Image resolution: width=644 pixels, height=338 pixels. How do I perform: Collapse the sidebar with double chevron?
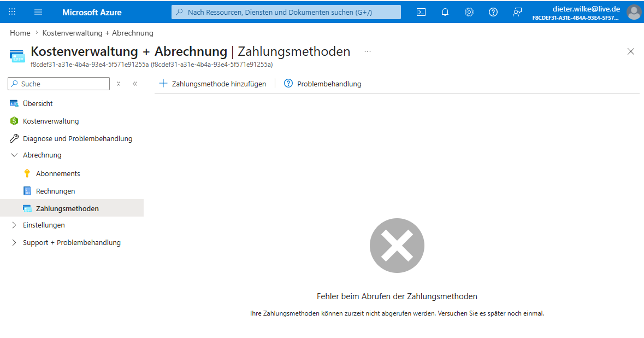point(135,84)
